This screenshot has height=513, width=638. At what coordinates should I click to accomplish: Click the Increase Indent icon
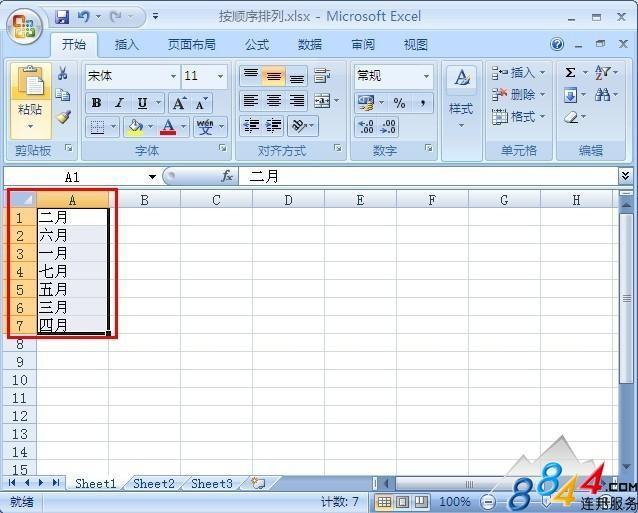coord(274,126)
